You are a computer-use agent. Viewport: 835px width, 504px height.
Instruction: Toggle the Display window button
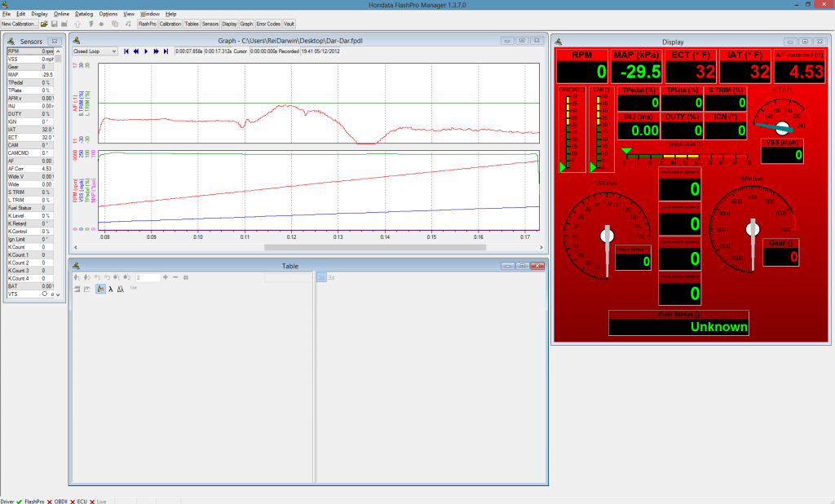[x=229, y=24]
